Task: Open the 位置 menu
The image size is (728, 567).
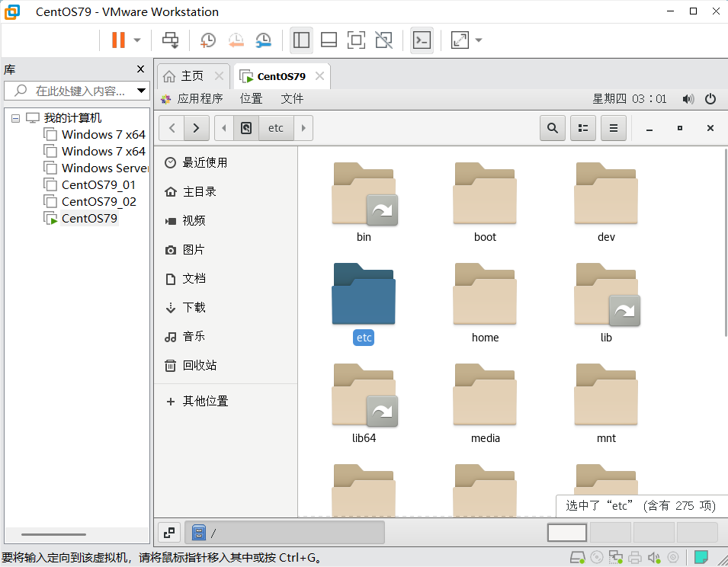Action: [251, 98]
